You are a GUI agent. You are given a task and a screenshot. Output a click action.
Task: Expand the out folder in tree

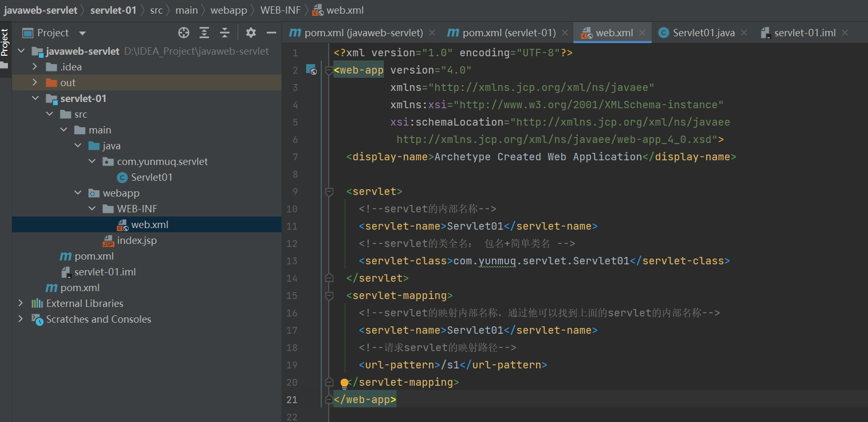(35, 83)
